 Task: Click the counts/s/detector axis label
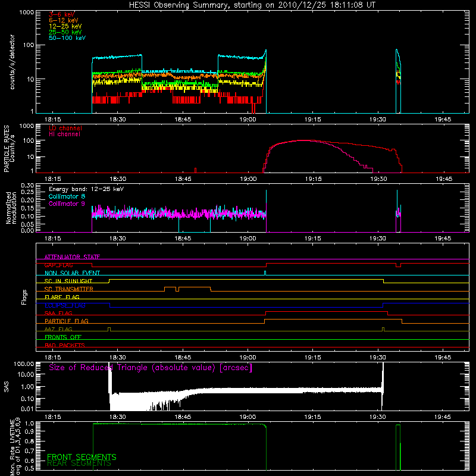pyautogui.click(x=12, y=62)
